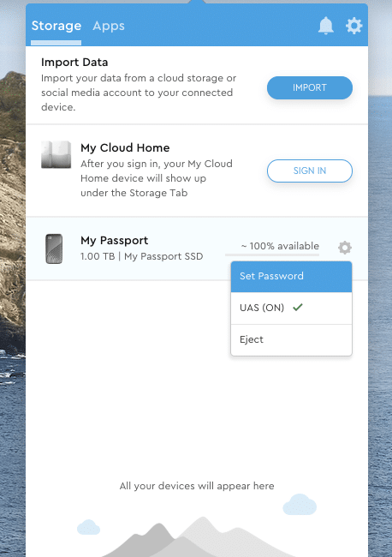Click the Import Data heading
The width and height of the screenshot is (392, 557).
click(74, 63)
